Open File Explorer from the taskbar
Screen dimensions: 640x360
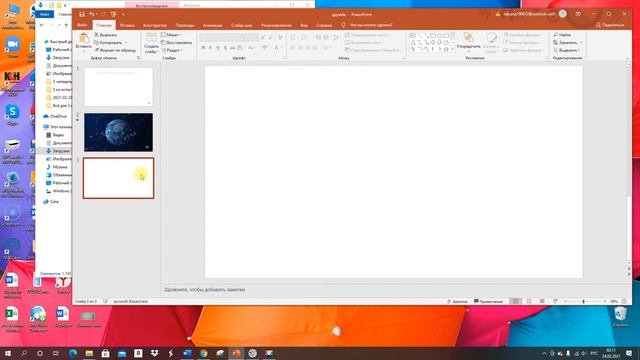[89, 353]
